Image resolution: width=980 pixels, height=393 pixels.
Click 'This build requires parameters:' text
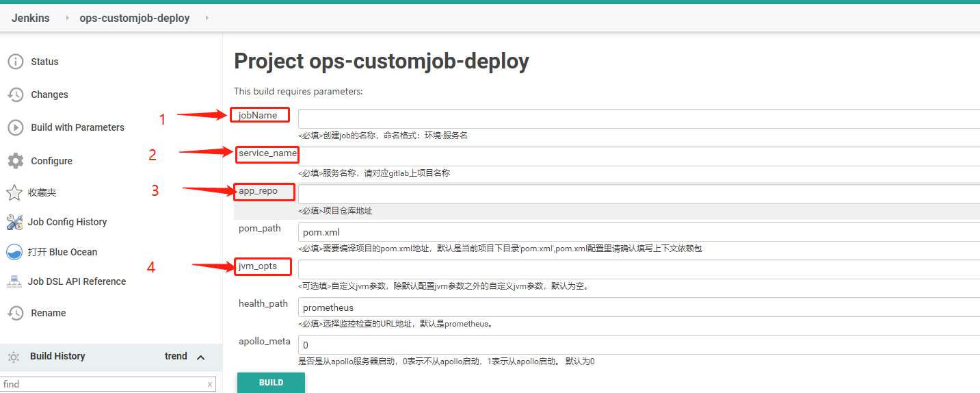point(298,91)
